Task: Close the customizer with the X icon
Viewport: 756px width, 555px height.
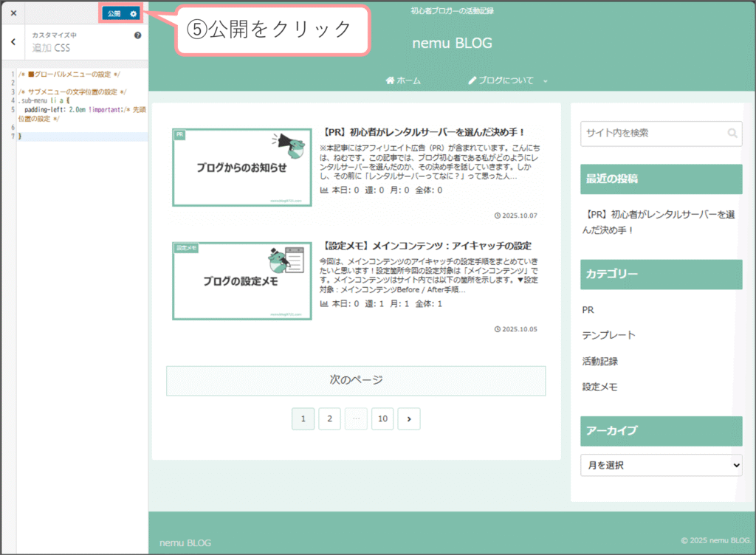Action: (x=13, y=13)
